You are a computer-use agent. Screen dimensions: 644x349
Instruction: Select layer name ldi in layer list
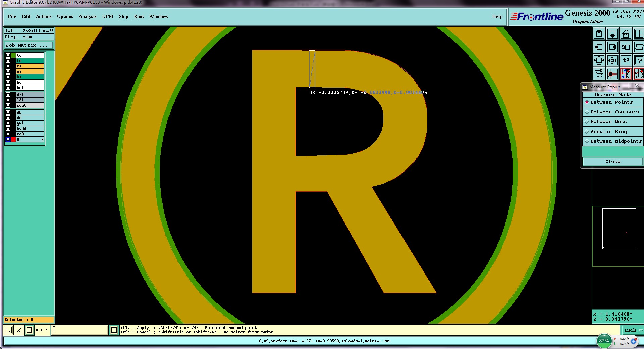[x=30, y=100]
